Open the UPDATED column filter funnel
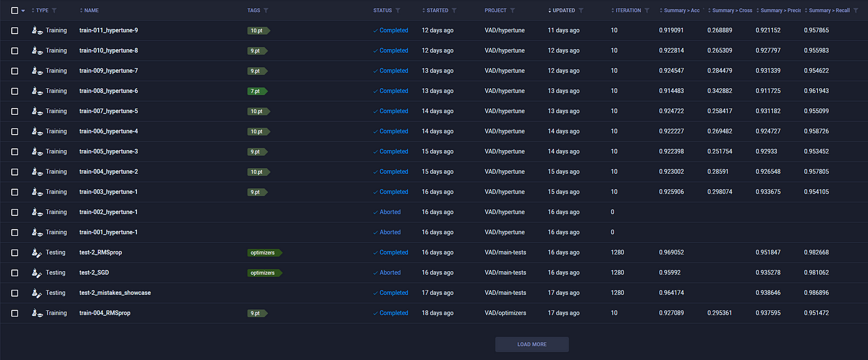Screen dimensions: 868x360 pyautogui.click(x=581, y=11)
